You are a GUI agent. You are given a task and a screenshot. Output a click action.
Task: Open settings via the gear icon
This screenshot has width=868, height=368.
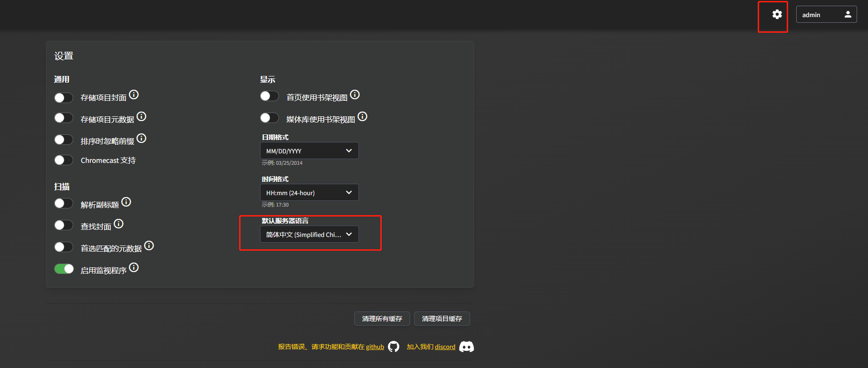click(x=777, y=15)
